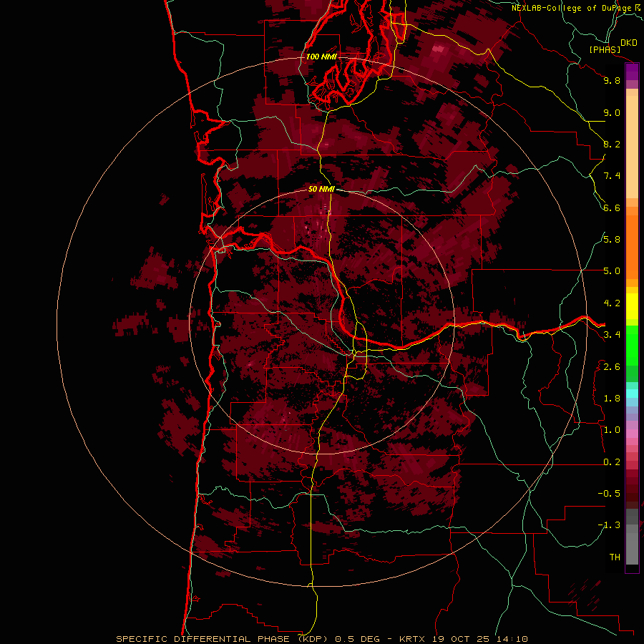Pick the yellow band of the color bar
This screenshot has height=644, width=644.
click(632, 306)
